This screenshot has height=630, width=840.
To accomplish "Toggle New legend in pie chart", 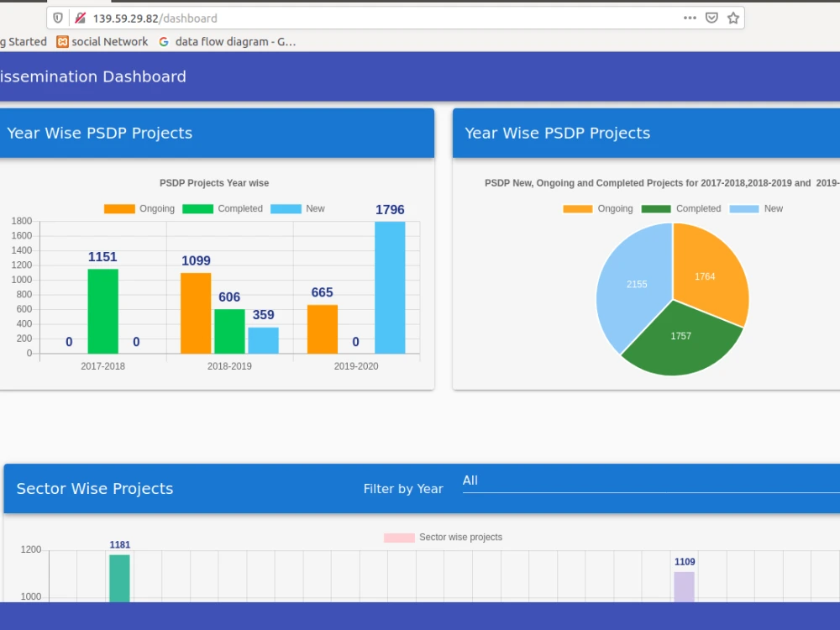I will coord(757,208).
